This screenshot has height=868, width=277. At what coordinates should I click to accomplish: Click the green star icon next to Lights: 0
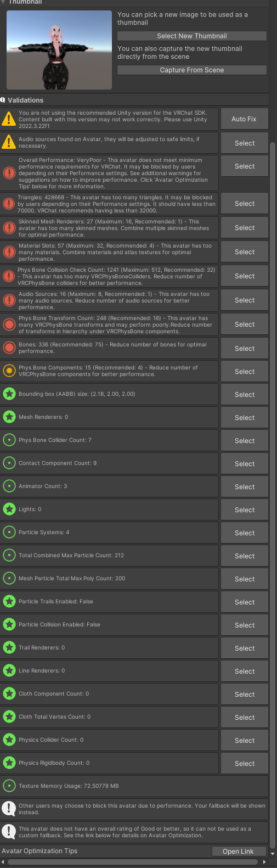pos(9,509)
